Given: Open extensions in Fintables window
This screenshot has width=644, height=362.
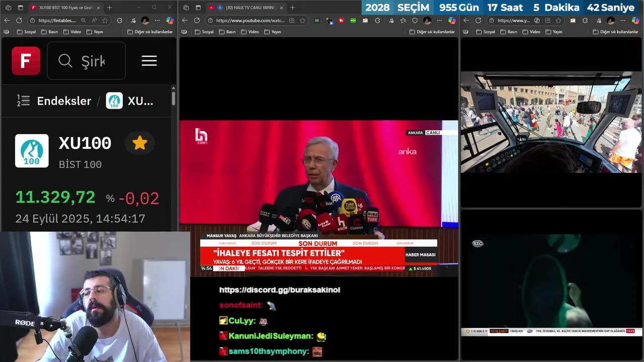Looking at the screenshot, I should point(119,21).
